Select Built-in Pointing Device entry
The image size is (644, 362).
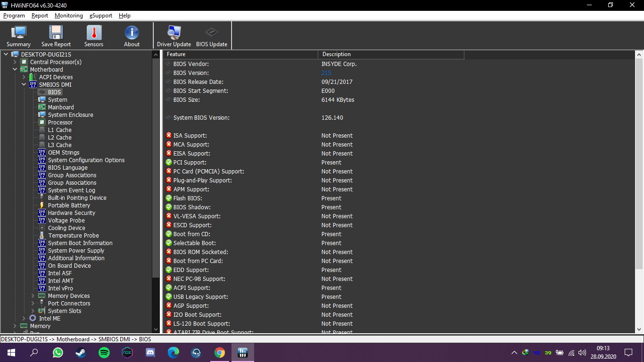77,197
